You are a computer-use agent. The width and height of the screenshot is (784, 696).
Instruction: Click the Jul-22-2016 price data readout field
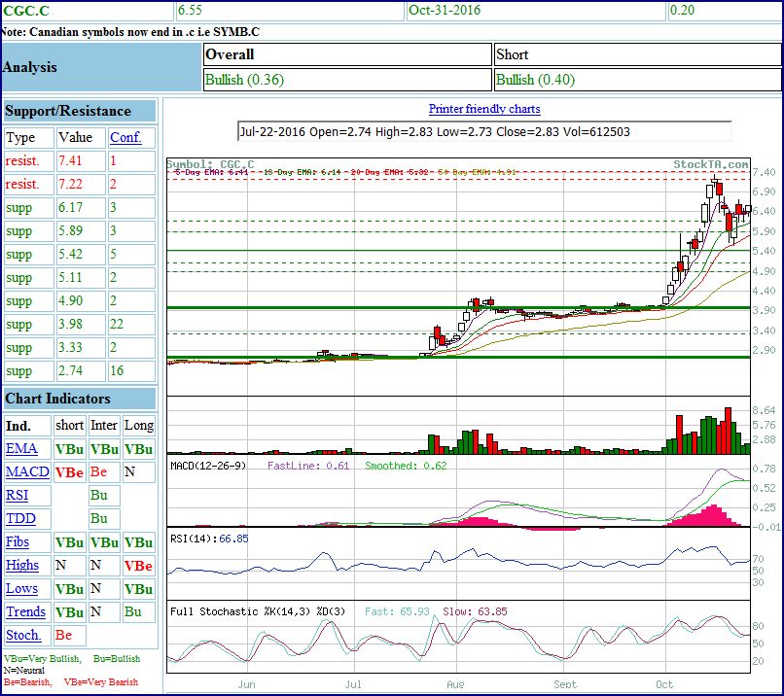click(483, 131)
